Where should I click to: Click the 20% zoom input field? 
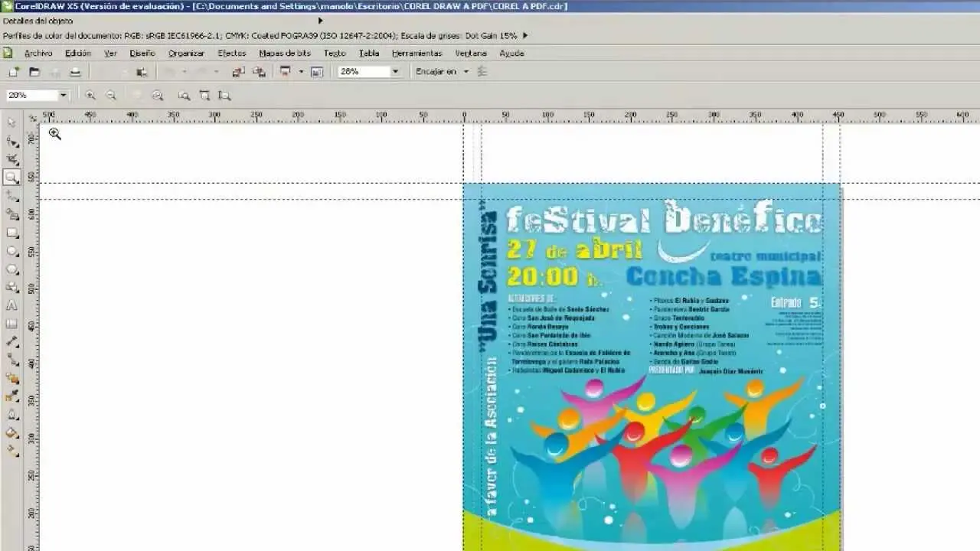(x=31, y=96)
